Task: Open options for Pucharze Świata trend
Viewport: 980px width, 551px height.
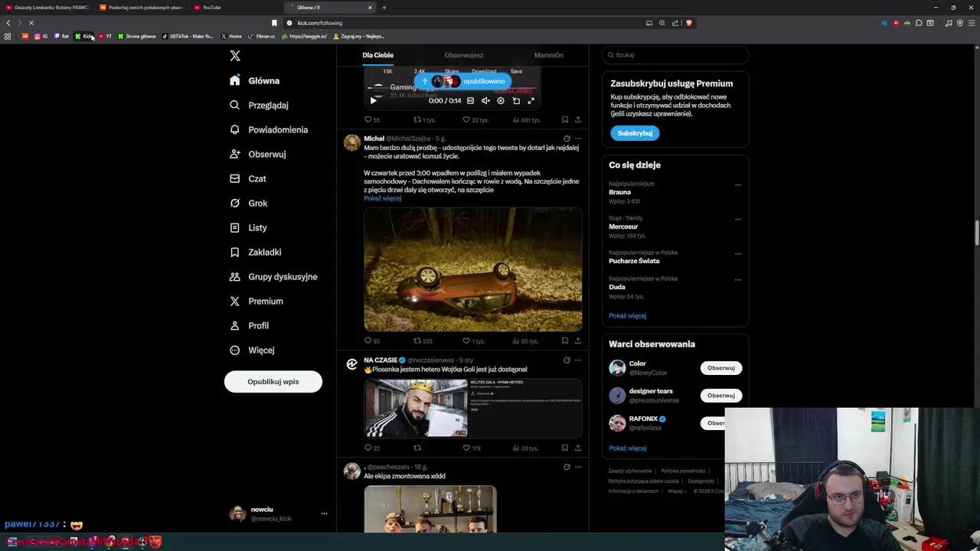Action: coord(738,253)
